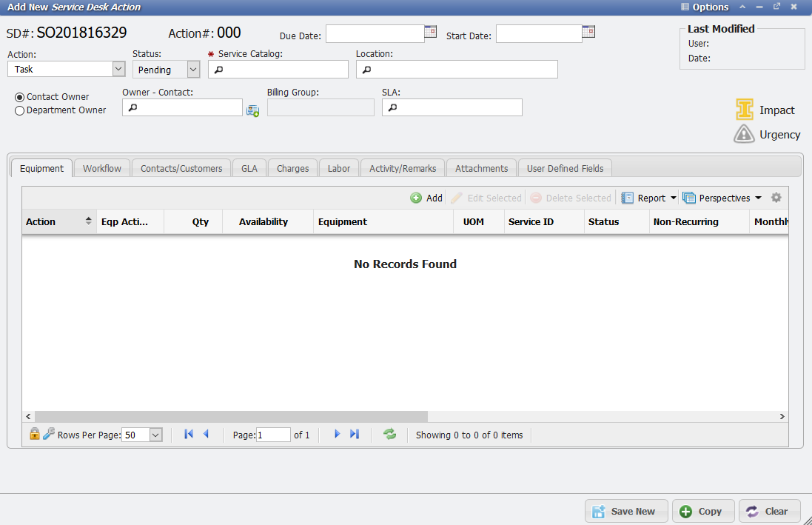Select the Department Owner radio button

click(20, 110)
